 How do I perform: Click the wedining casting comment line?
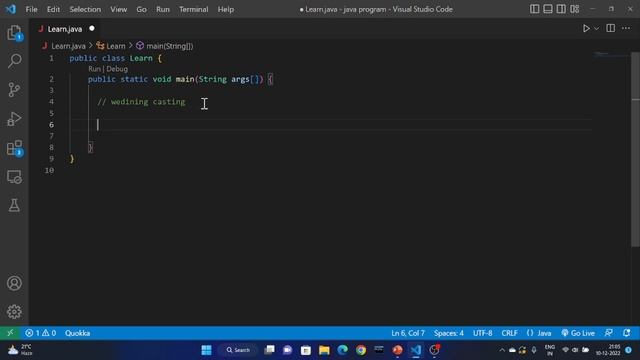tap(141, 102)
